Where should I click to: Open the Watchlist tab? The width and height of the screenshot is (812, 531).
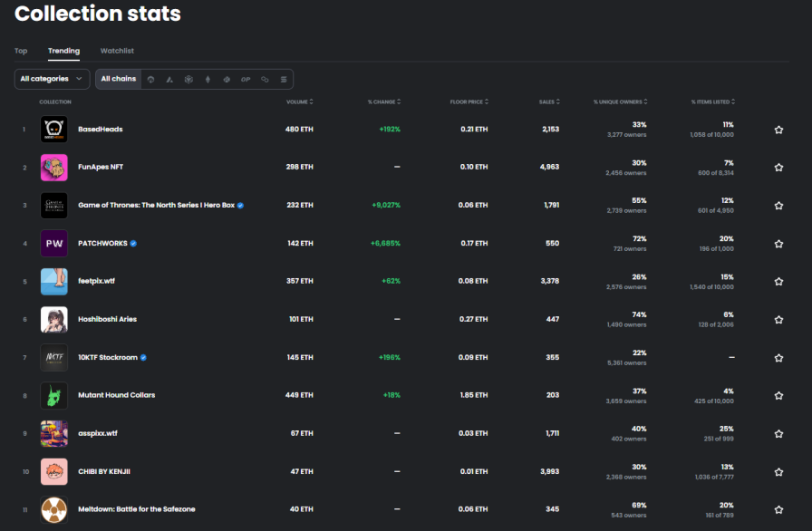[117, 51]
